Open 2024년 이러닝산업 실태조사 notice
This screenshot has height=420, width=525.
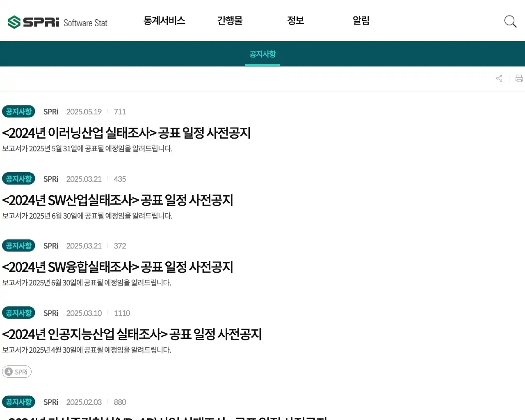tap(126, 133)
